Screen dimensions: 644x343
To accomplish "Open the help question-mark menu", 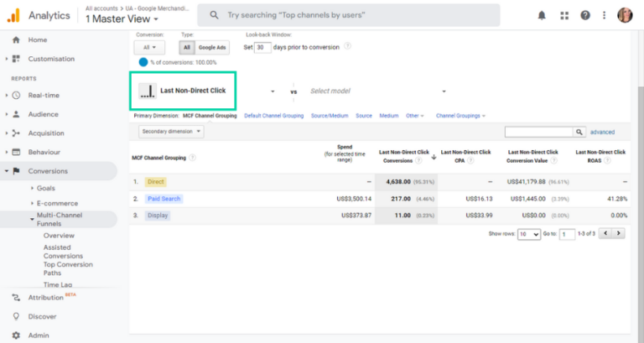I will (584, 16).
